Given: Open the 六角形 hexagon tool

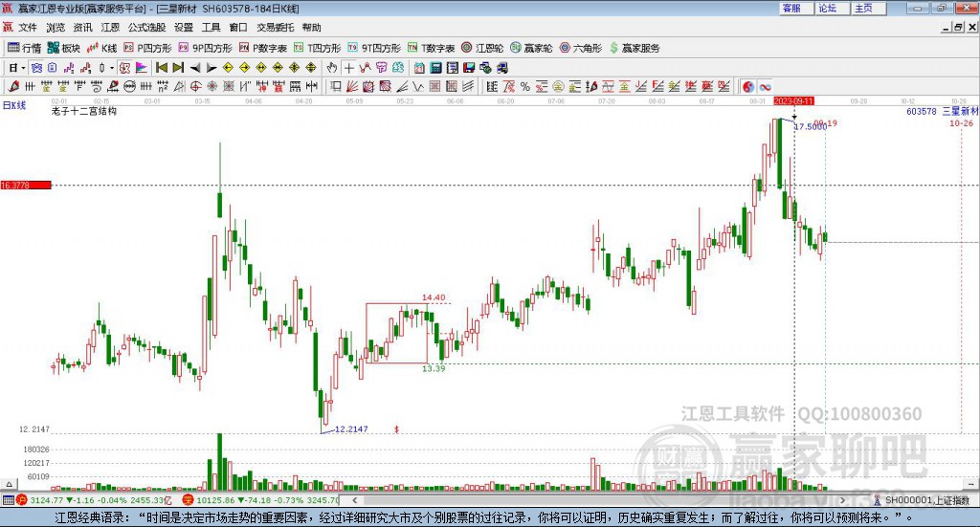Looking at the screenshot, I should click(x=581, y=48).
